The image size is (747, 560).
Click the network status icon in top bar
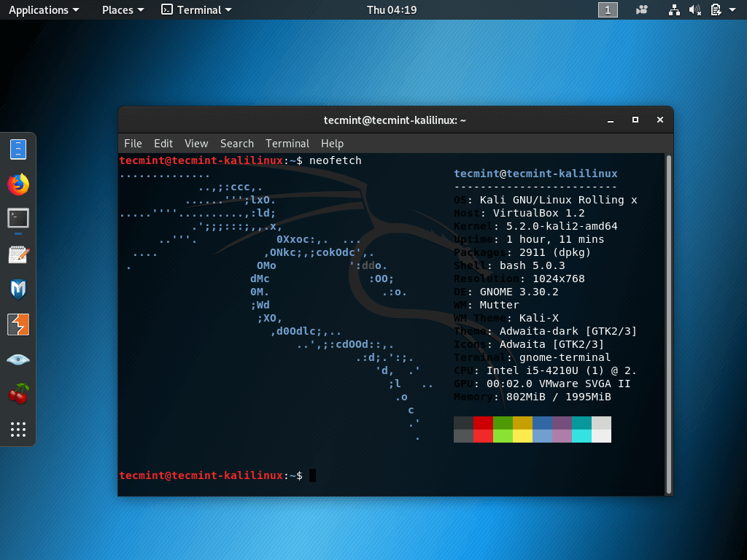click(674, 9)
